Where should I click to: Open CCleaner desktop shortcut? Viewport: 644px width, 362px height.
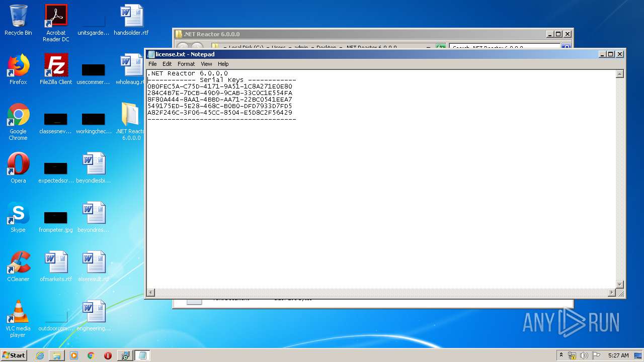pyautogui.click(x=18, y=266)
